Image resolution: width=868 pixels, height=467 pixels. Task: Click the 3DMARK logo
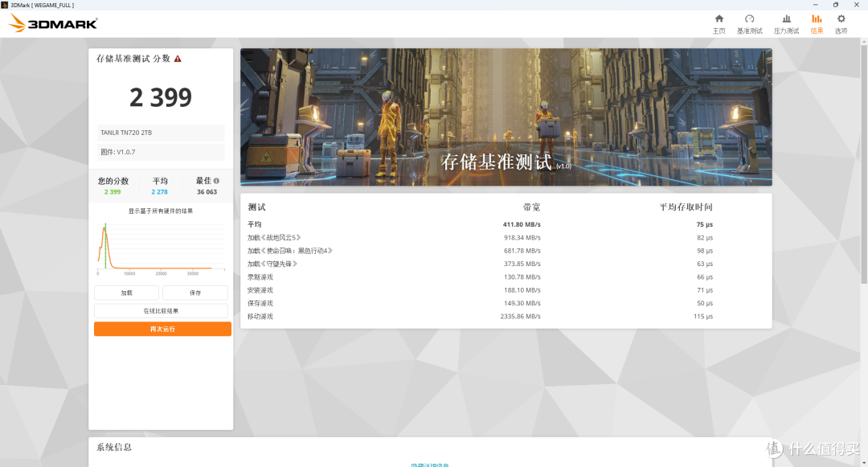tap(53, 23)
